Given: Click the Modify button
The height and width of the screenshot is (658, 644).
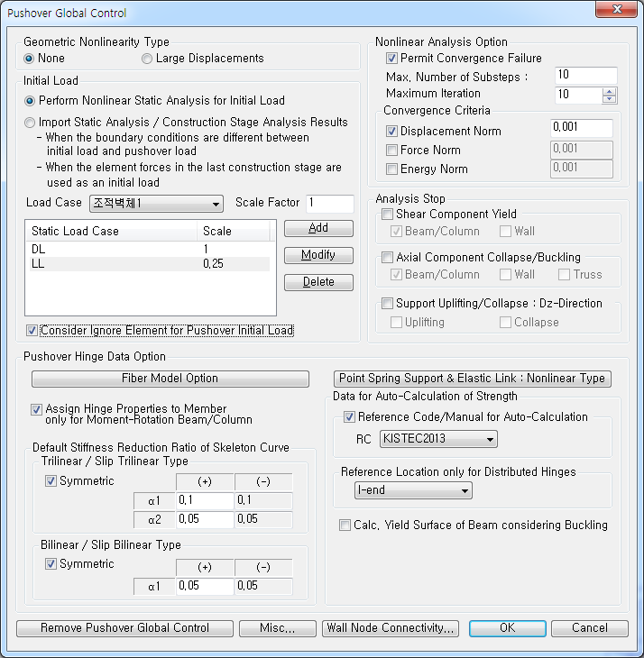Looking at the screenshot, I should [318, 255].
